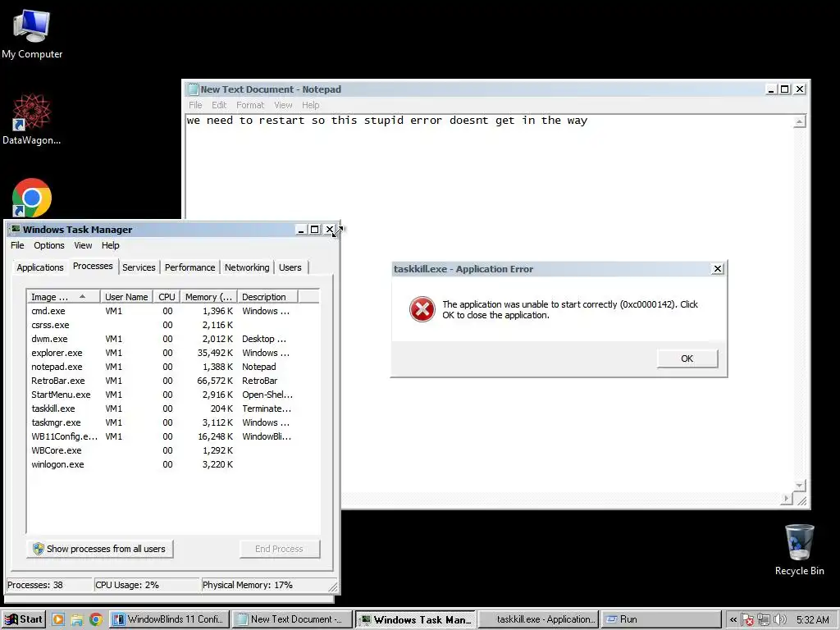Click Notepad's horizontal scrollbar right arrow
Viewport: 840px width, 630px height.
786,499
